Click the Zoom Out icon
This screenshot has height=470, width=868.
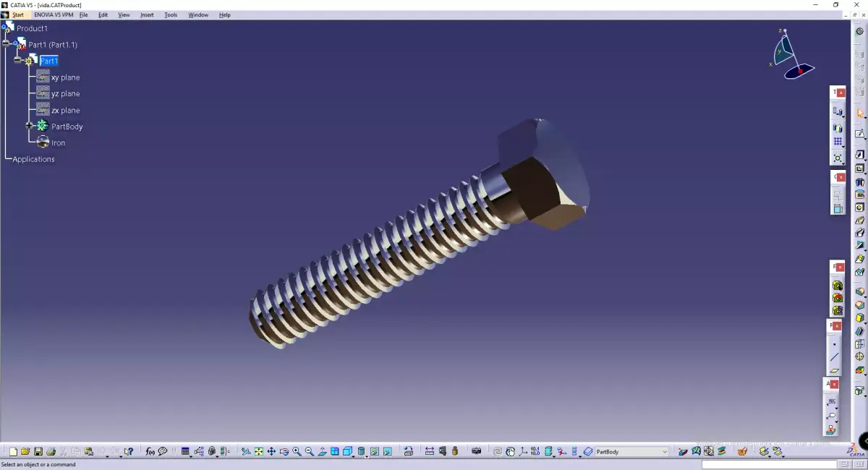[310, 450]
